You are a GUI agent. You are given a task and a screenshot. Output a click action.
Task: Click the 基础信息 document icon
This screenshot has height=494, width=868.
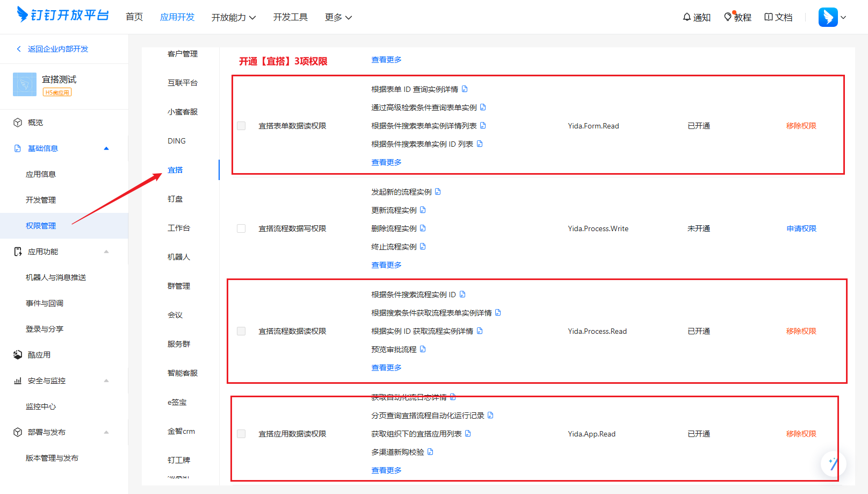point(18,148)
